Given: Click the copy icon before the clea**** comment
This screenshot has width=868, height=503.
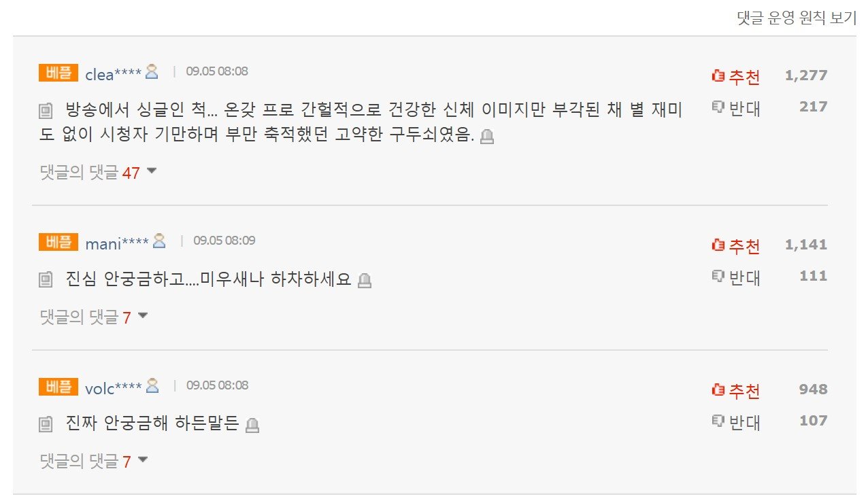Looking at the screenshot, I should click(x=46, y=110).
